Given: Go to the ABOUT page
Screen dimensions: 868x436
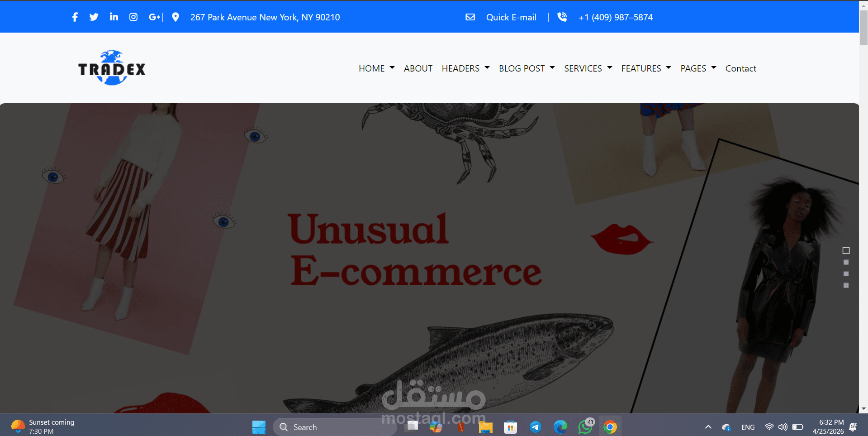Looking at the screenshot, I should (x=418, y=68).
